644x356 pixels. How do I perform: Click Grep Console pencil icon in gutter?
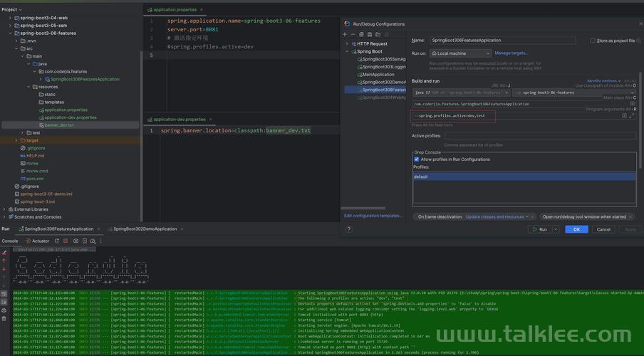tap(4, 253)
